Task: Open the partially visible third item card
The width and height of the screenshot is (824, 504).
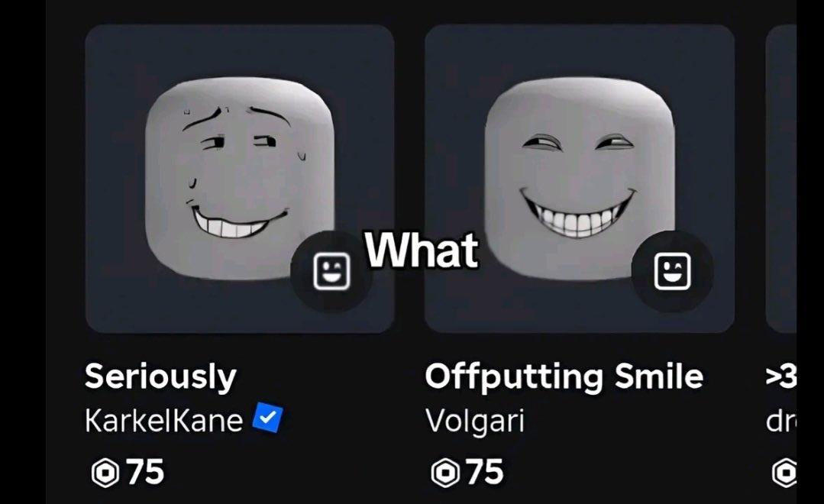Action: 781,179
